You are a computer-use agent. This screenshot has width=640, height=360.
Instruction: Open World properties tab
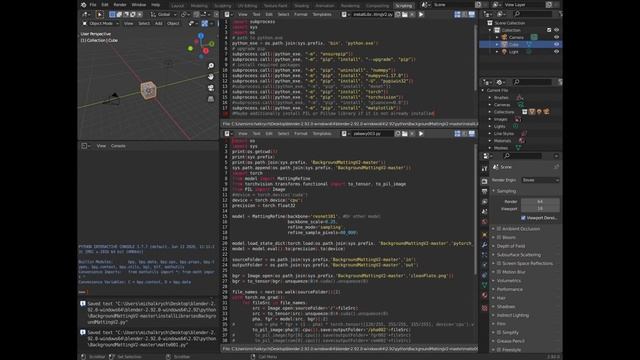click(484, 222)
